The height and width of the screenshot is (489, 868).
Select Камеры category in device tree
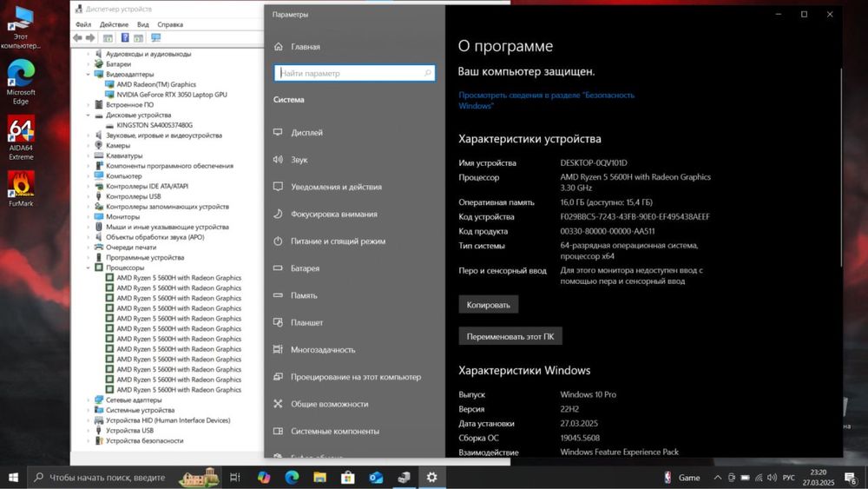coord(118,146)
